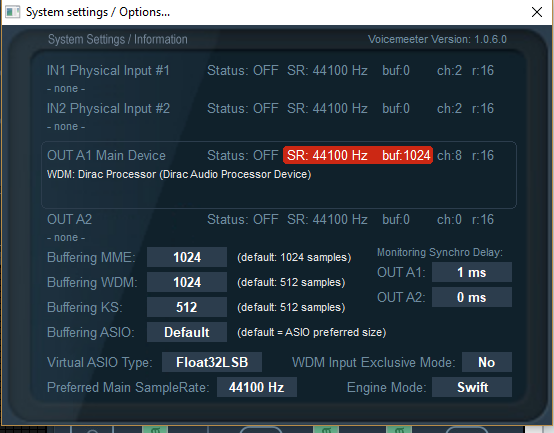Change Preferred Main SampleRate 44100 Hz
The image size is (554, 433).
(257, 387)
